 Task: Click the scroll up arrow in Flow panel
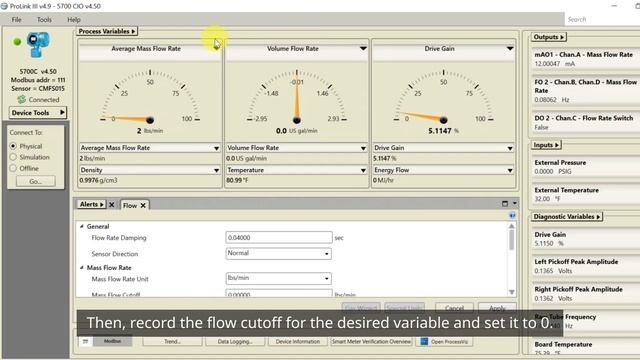tap(511, 226)
